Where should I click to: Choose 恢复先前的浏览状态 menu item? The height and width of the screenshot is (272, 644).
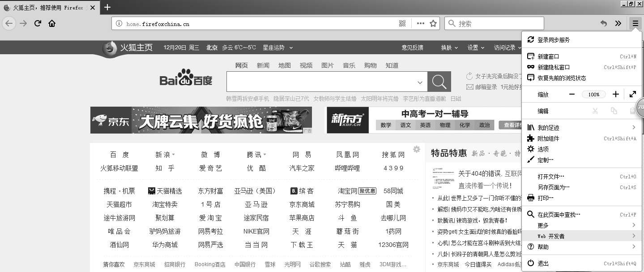(582, 78)
